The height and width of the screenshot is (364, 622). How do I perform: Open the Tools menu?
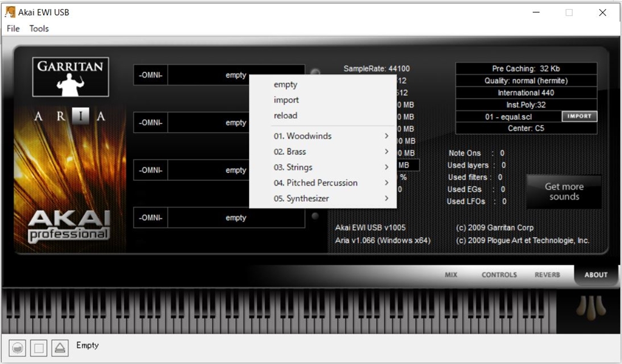[39, 29]
